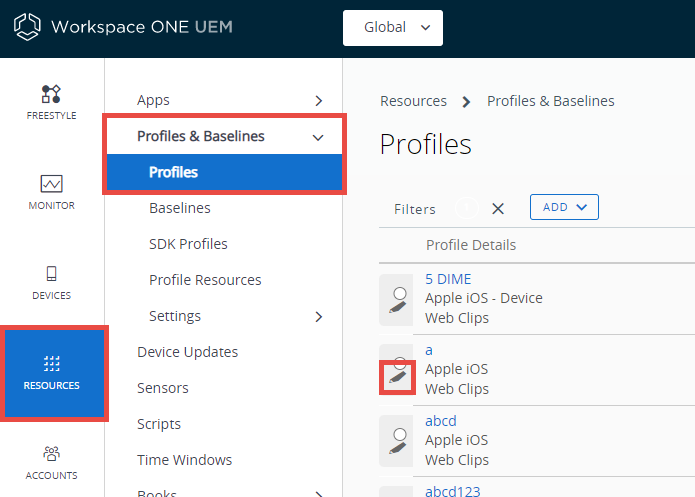This screenshot has height=497, width=695.
Task: Open Scripts menu item
Action: [x=159, y=424]
